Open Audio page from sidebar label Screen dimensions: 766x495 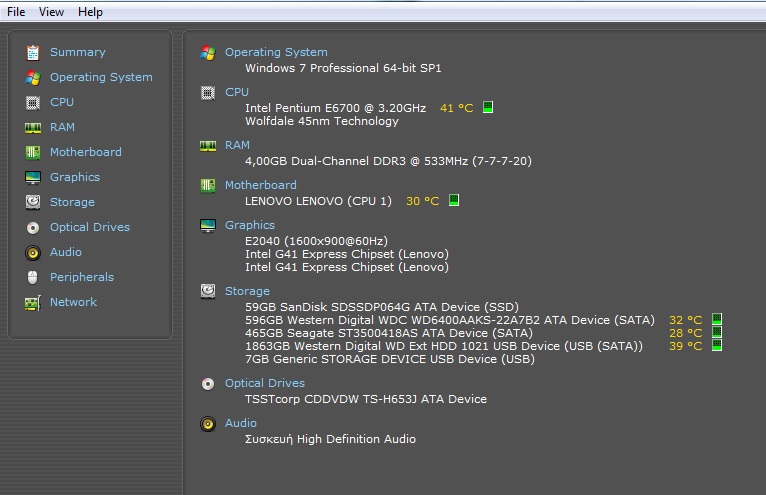point(66,252)
